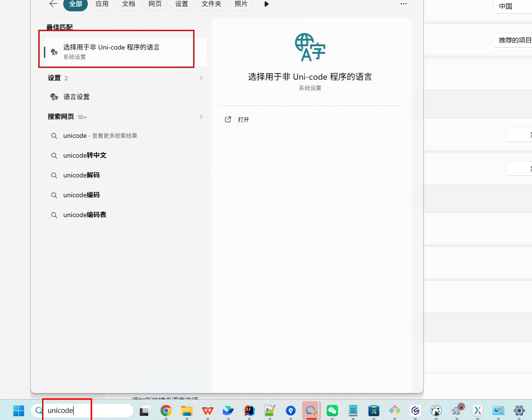Launch WeChat from the taskbar

(x=332, y=411)
